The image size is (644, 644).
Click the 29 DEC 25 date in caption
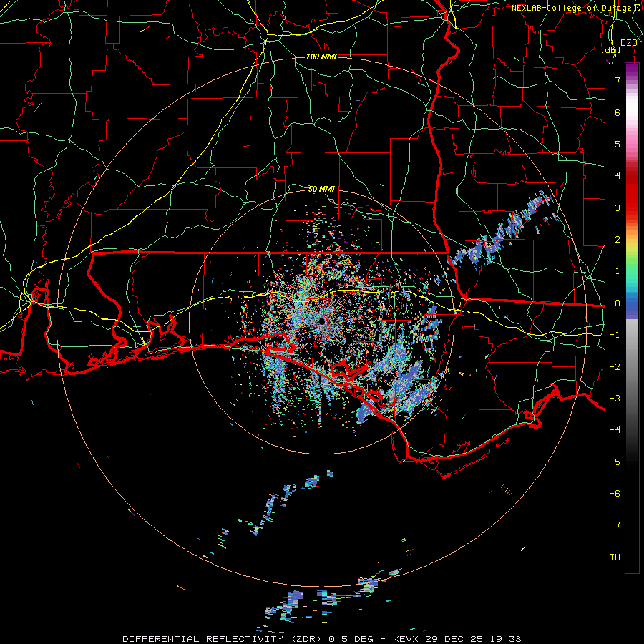pos(456,639)
